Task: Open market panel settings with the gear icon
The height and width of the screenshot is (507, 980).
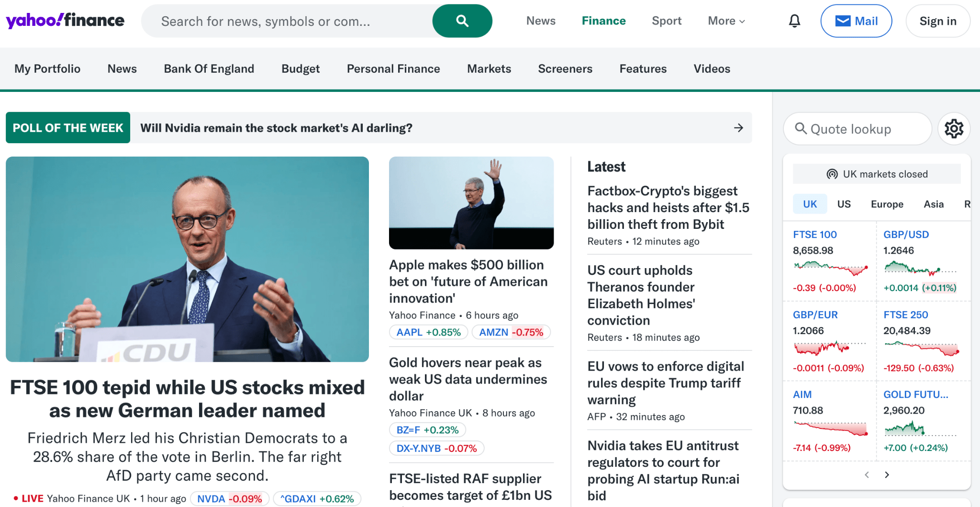Action: 954,128
